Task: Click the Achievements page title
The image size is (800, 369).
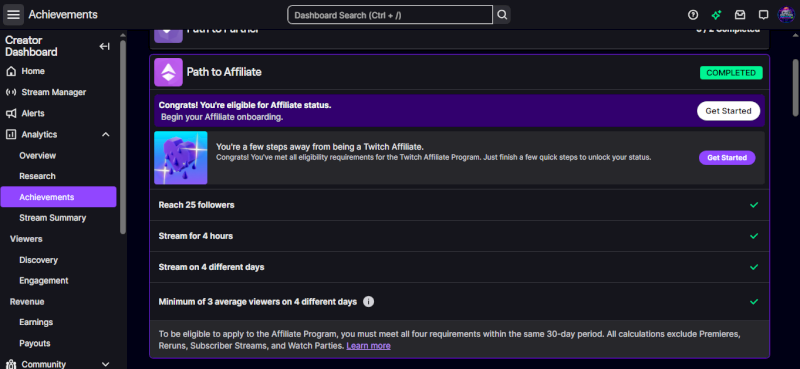Action: click(x=63, y=15)
